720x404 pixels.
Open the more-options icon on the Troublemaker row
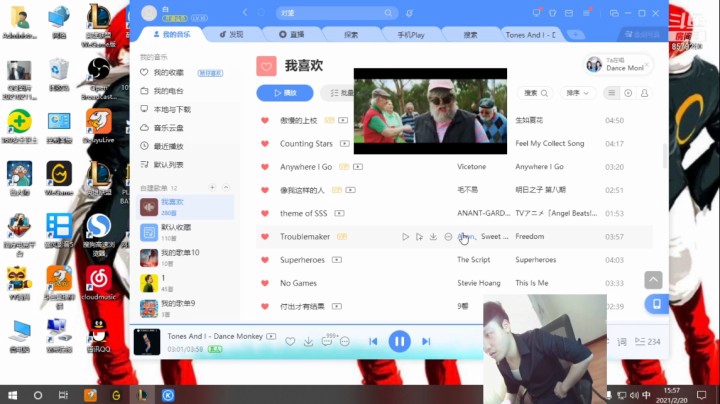point(448,237)
